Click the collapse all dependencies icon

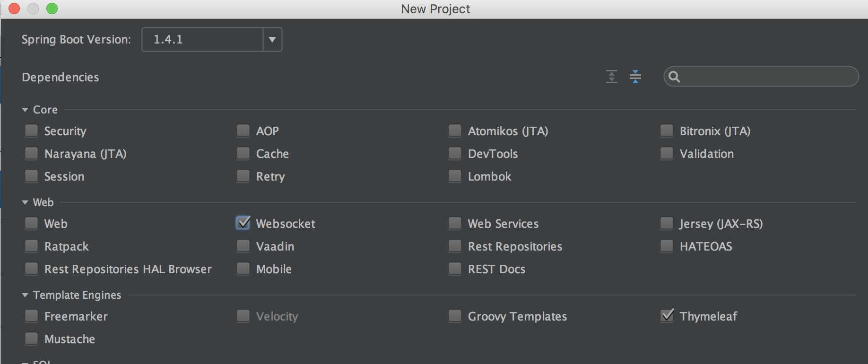click(635, 77)
